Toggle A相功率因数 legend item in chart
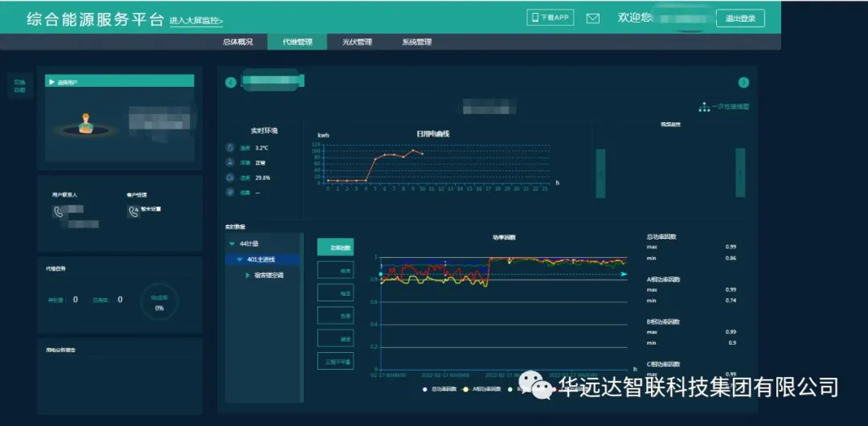 483,389
